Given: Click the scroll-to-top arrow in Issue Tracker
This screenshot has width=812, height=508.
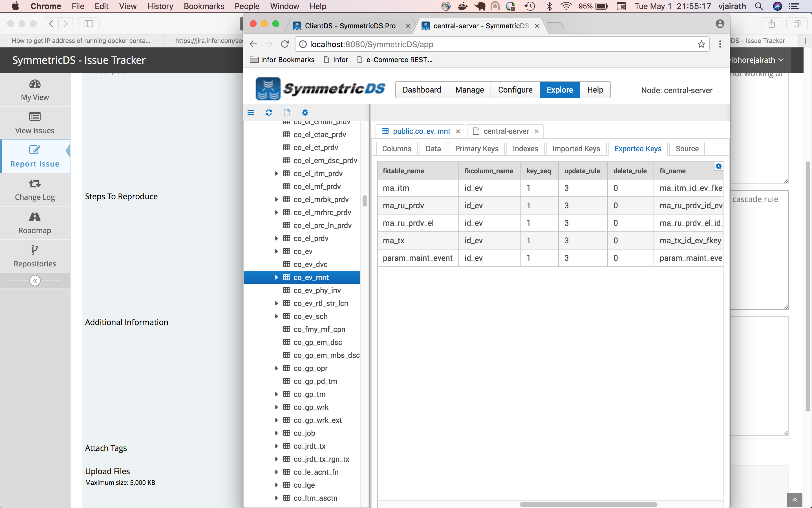Looking at the screenshot, I should (795, 500).
